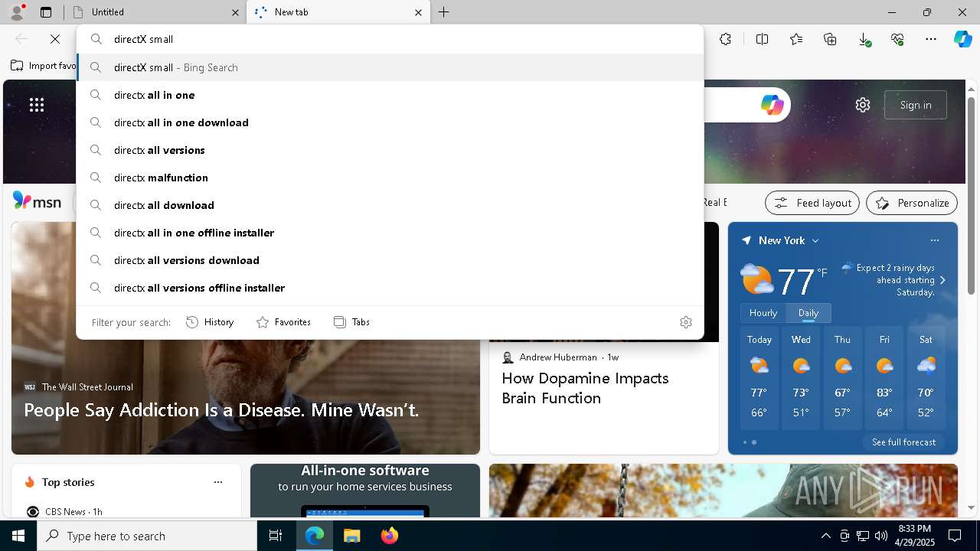This screenshot has height=551, width=980.
Task: Go to next weather alert chevron
Action: pos(942,280)
